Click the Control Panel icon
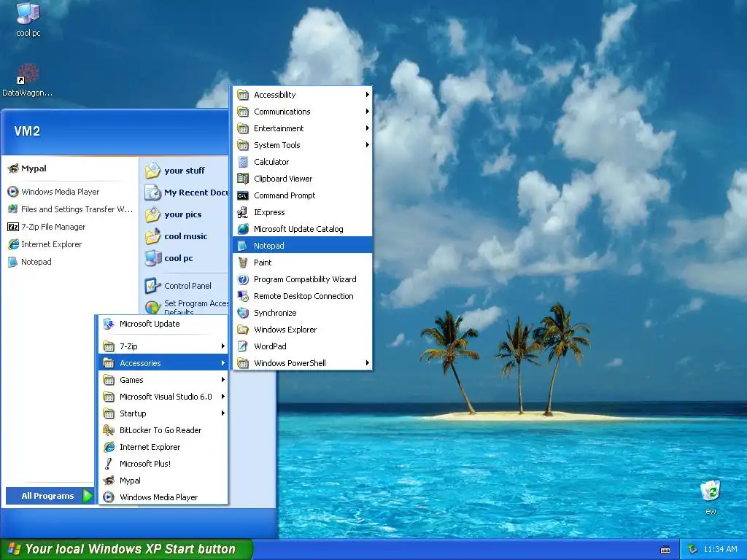The width and height of the screenshot is (747, 560). point(152,286)
